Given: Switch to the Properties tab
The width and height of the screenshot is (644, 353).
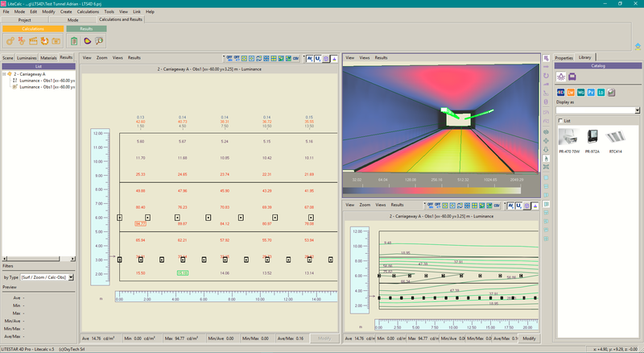Looking at the screenshot, I should point(564,58).
